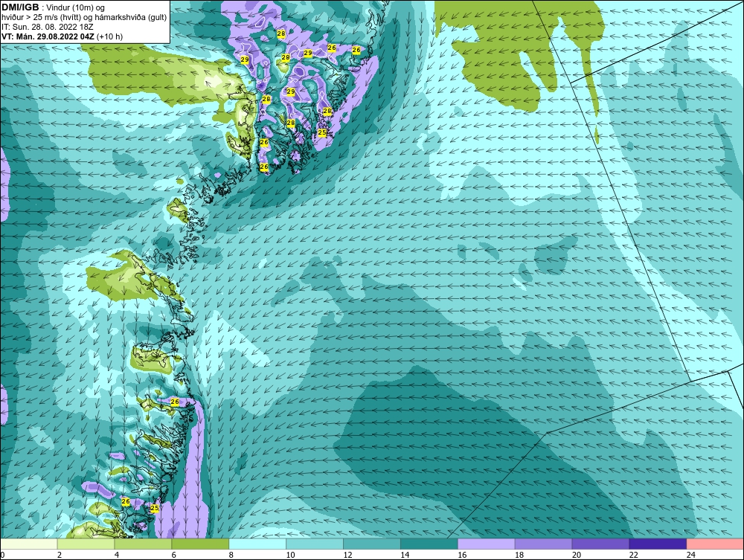Screen dimensions: 744x560
Task: Click the legend scale value 2
Action: [x=60, y=555]
